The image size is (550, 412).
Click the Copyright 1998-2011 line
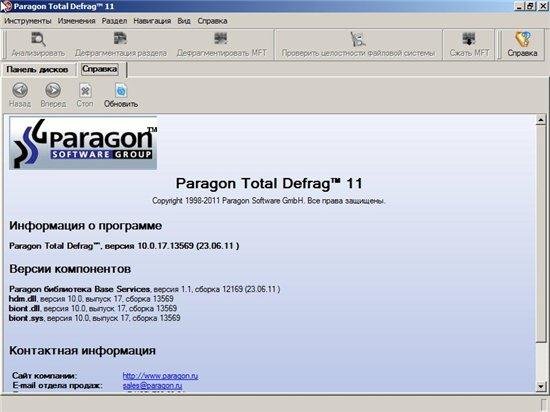tap(269, 201)
